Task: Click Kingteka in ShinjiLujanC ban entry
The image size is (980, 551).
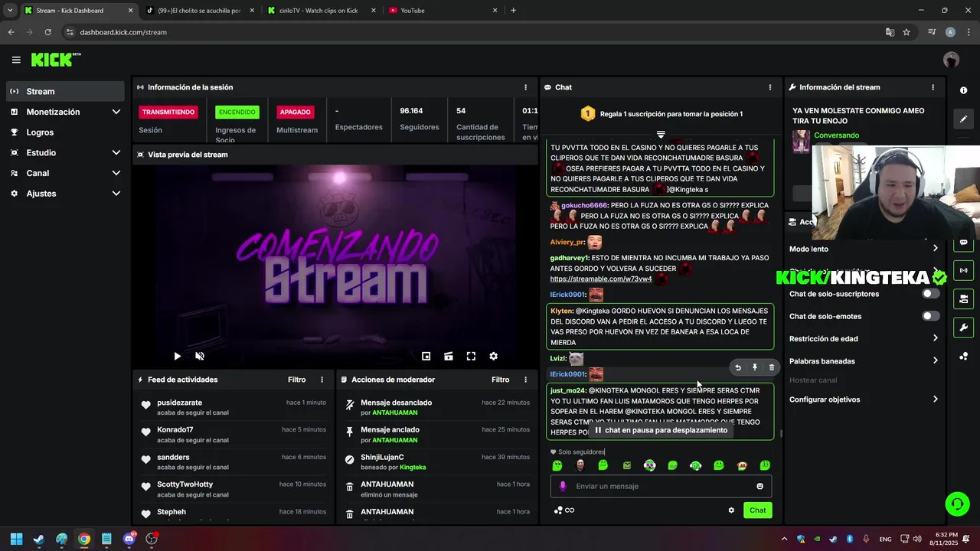Action: [413, 467]
